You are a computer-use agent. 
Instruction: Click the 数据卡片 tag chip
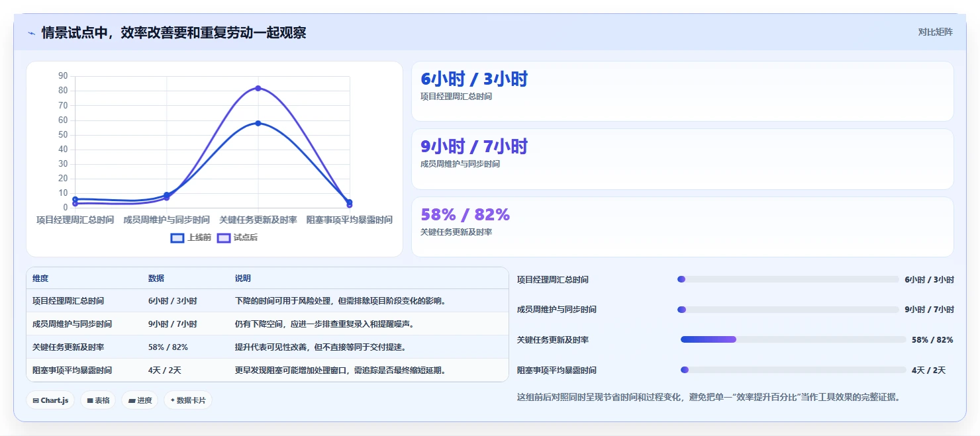[x=188, y=400]
